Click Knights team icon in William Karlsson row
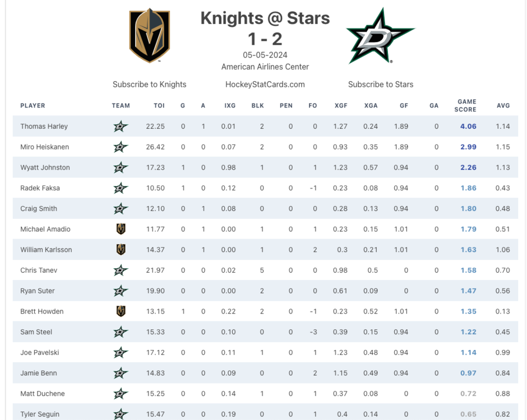The image size is (527, 420). point(121,250)
